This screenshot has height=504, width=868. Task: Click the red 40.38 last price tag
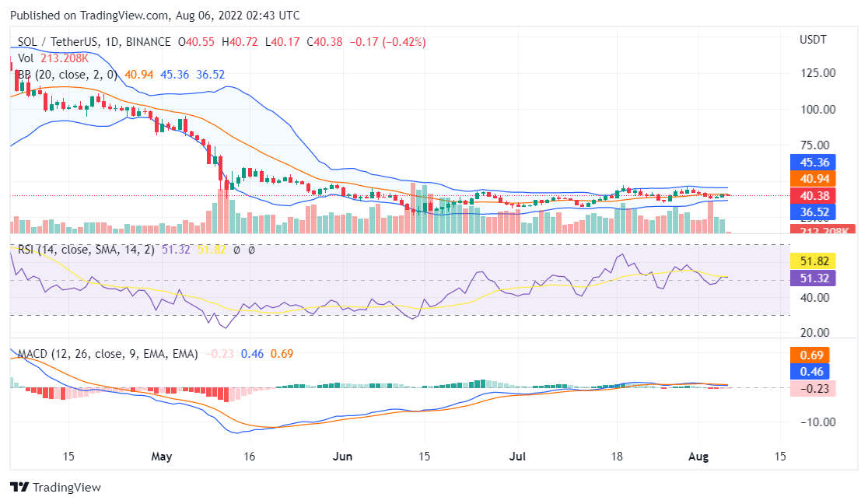[812, 195]
